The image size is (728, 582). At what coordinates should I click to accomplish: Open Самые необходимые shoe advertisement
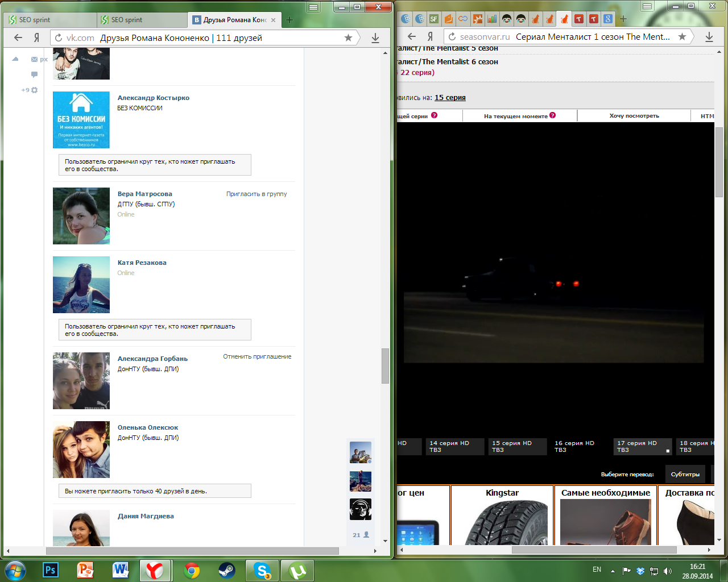pos(606,515)
